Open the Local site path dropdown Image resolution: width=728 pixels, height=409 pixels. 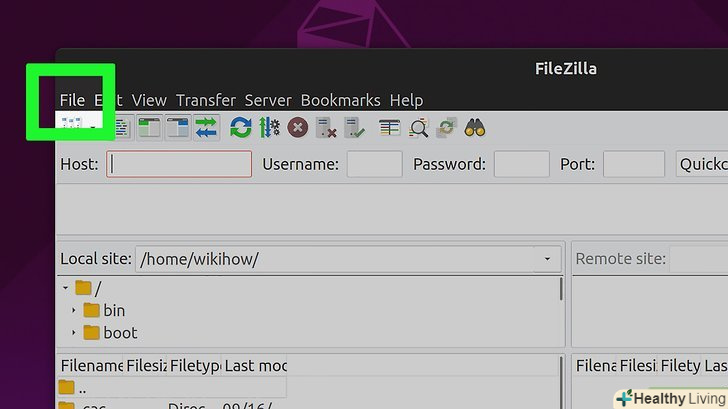547,259
